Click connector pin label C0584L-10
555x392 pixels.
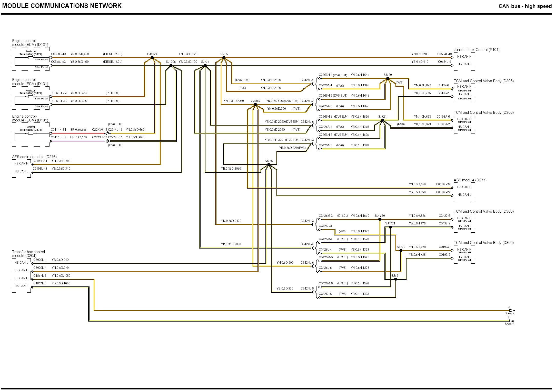point(444,54)
